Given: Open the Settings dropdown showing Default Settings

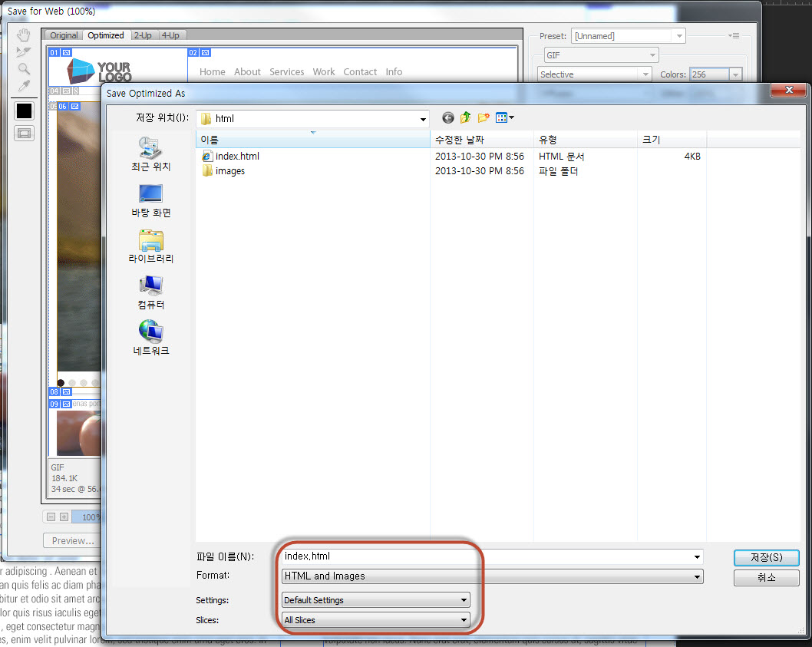Looking at the screenshot, I should pos(375,600).
